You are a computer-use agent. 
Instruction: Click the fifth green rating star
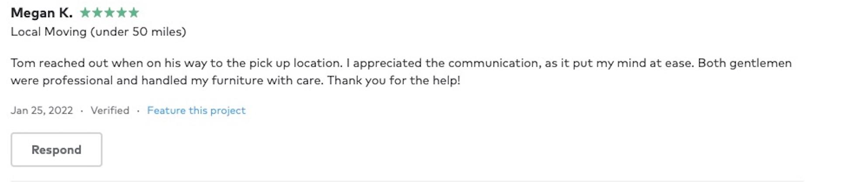pyautogui.click(x=134, y=13)
